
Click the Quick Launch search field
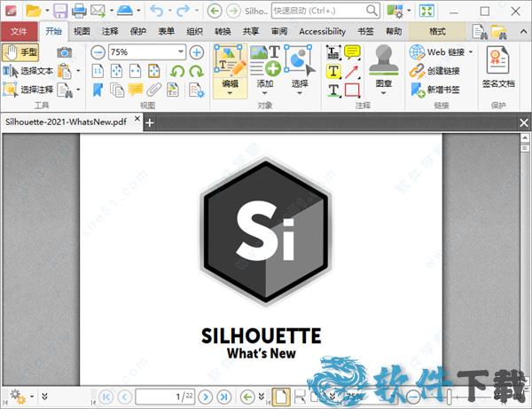tap(325, 11)
